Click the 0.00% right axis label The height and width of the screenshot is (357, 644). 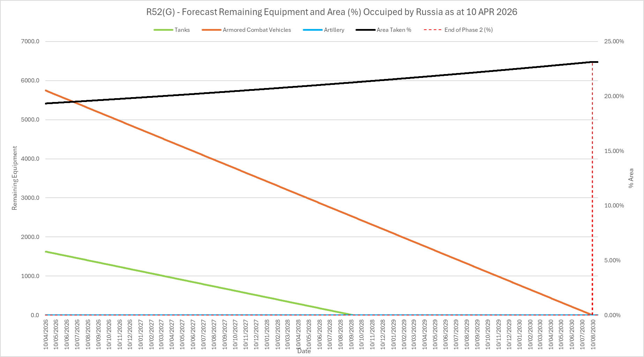(x=612, y=315)
